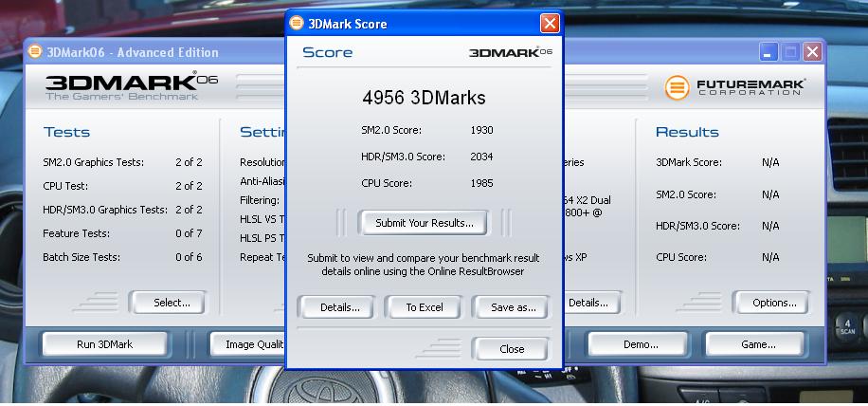
Task: Close the 3DMark Score dialog with X
Action: [x=550, y=24]
